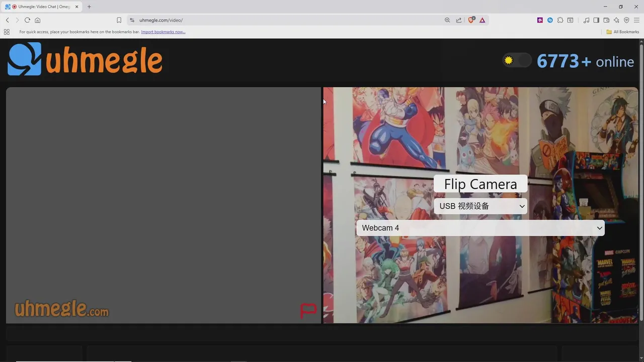Open Leo AI sparkle icon
The height and width of the screenshot is (362, 644).
tap(616, 20)
